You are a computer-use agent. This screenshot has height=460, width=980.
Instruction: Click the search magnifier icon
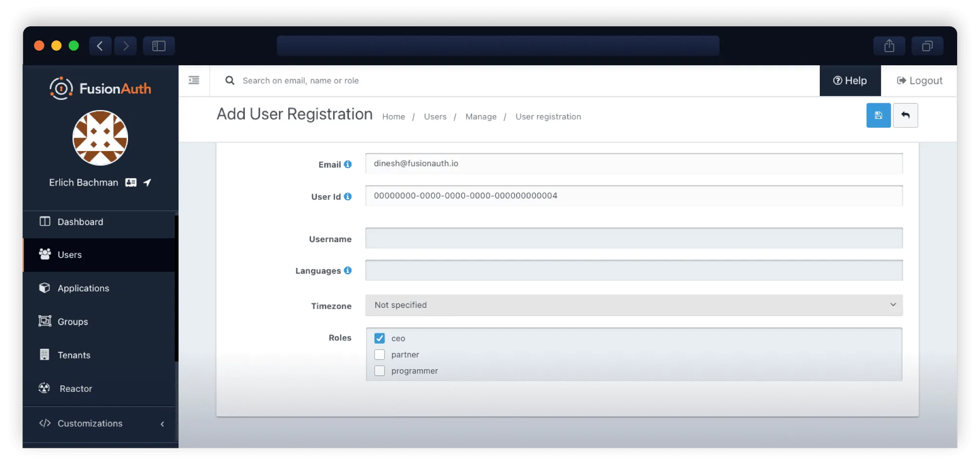[230, 80]
